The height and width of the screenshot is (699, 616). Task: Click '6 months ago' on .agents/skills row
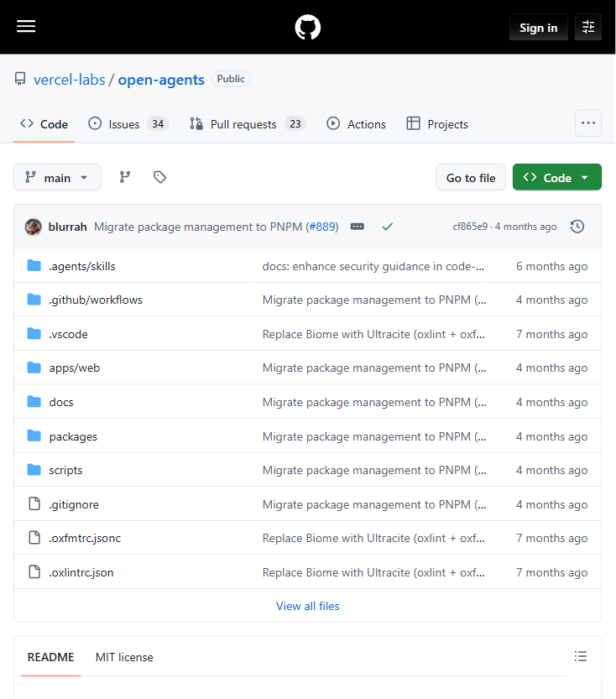click(x=552, y=266)
